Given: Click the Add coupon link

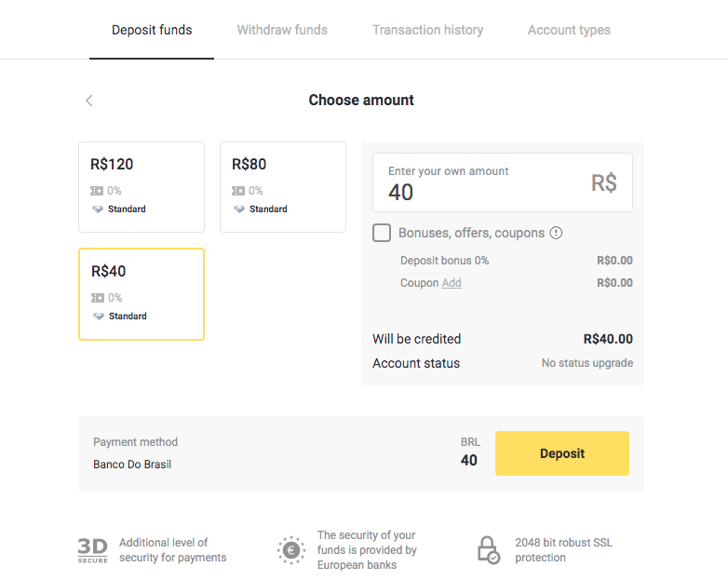Looking at the screenshot, I should [x=452, y=283].
